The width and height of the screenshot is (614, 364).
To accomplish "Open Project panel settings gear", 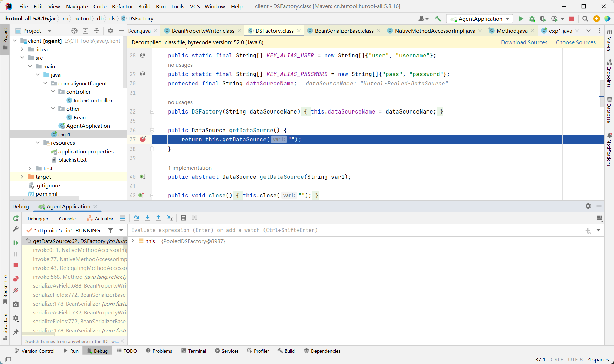I will click(110, 31).
